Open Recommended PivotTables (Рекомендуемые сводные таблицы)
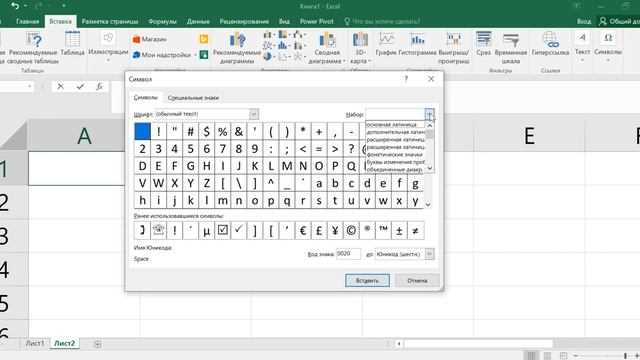640x360 pixels. pos(33,48)
